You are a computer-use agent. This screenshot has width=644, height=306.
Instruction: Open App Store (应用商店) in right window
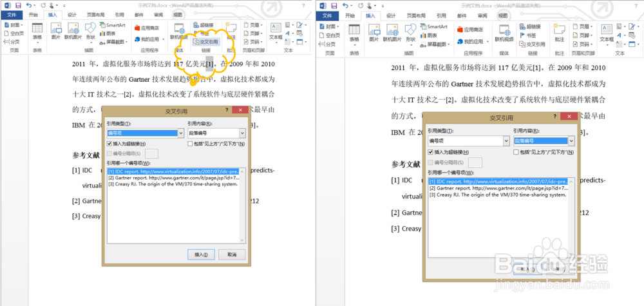pyautogui.click(x=470, y=30)
